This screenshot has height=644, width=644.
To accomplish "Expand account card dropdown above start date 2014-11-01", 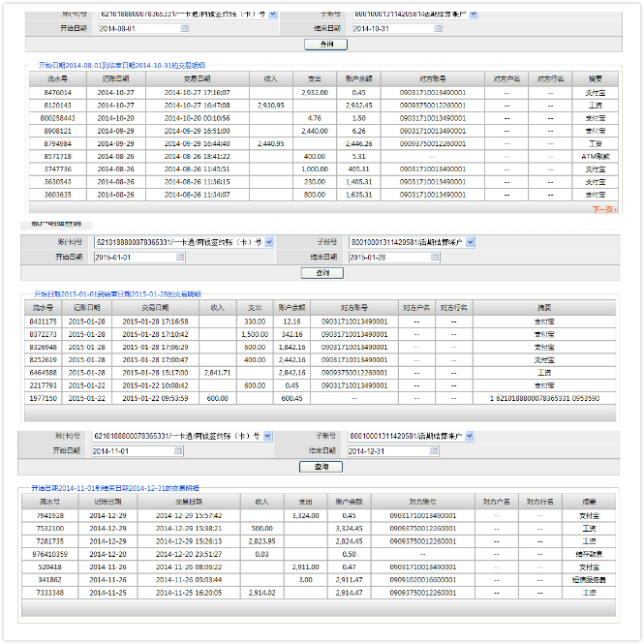I will [x=267, y=436].
